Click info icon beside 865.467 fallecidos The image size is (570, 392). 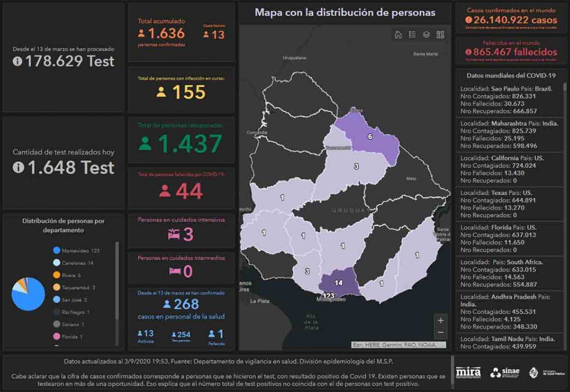click(468, 52)
